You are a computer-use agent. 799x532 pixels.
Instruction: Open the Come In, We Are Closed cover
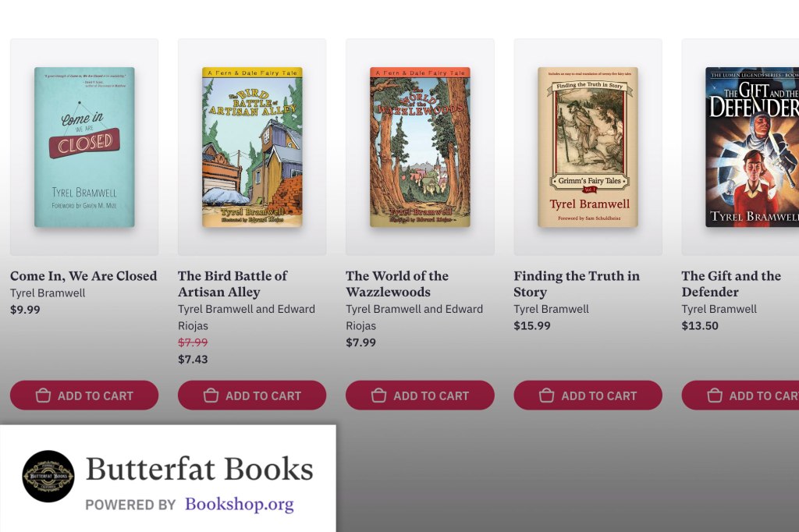84,147
